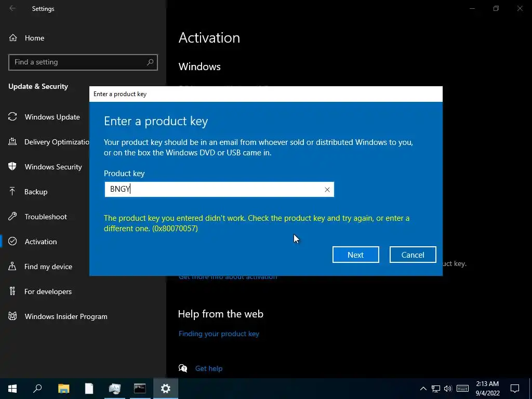Open Finding your product key link
Image resolution: width=532 pixels, height=399 pixels.
219,334
